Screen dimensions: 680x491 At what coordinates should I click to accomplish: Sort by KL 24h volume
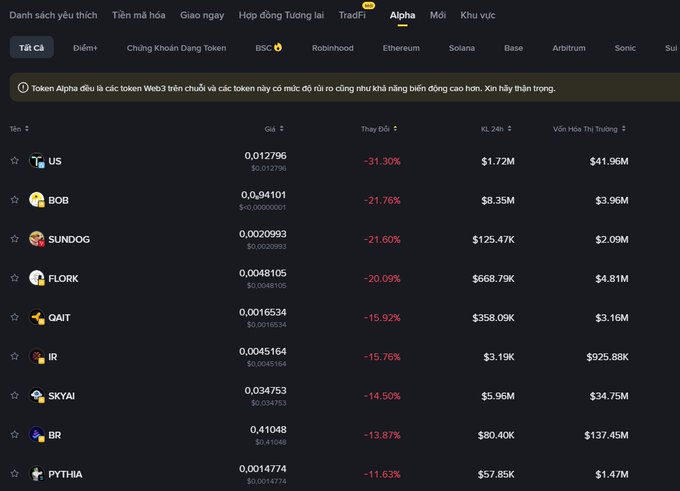pos(496,129)
